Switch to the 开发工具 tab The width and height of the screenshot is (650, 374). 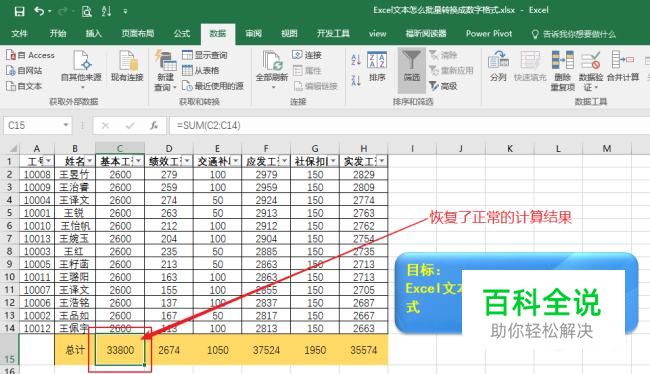coord(333,34)
